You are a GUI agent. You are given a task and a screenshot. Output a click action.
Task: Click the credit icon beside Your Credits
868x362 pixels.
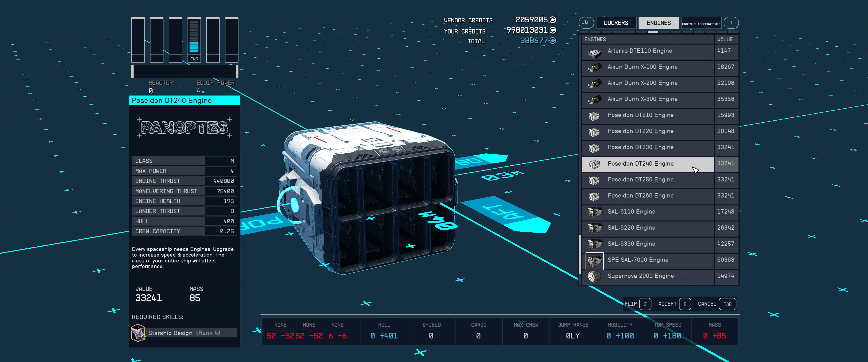tap(553, 30)
